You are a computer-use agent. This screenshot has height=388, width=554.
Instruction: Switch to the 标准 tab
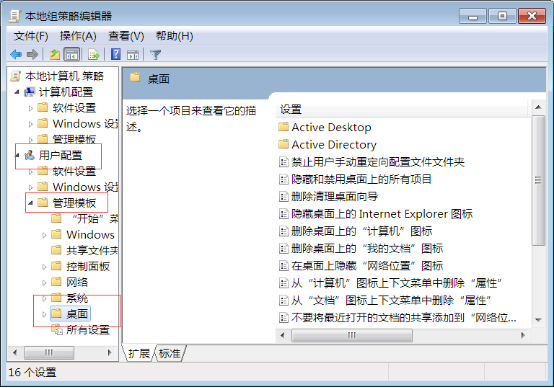169,353
